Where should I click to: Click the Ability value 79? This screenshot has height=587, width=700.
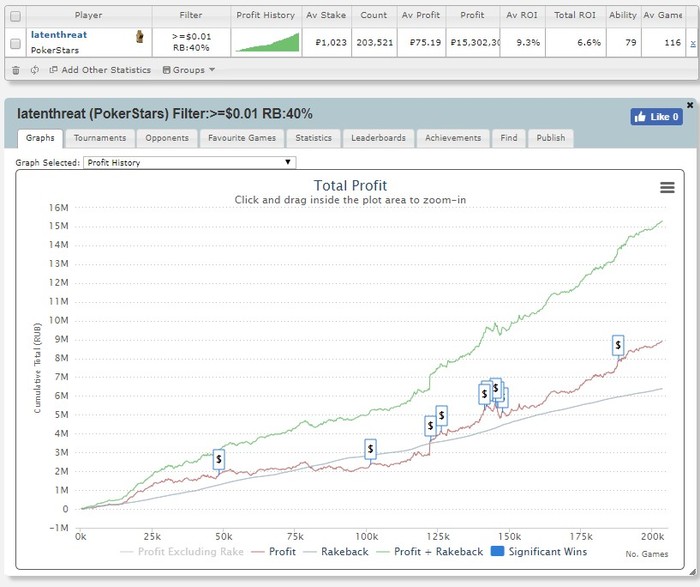tap(630, 43)
